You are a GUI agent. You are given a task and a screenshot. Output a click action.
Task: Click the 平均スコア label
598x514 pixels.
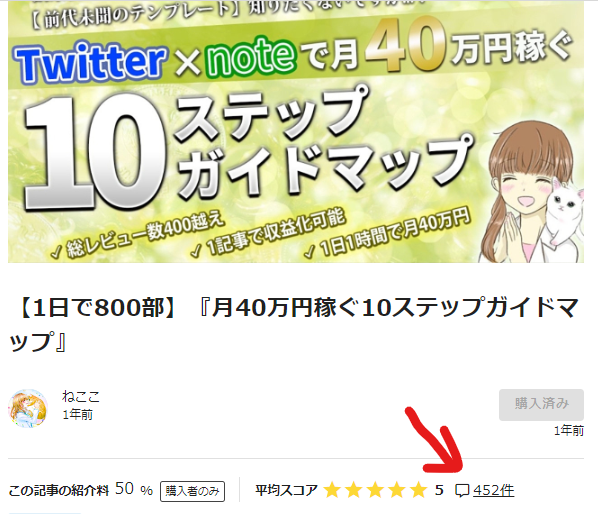coord(286,490)
